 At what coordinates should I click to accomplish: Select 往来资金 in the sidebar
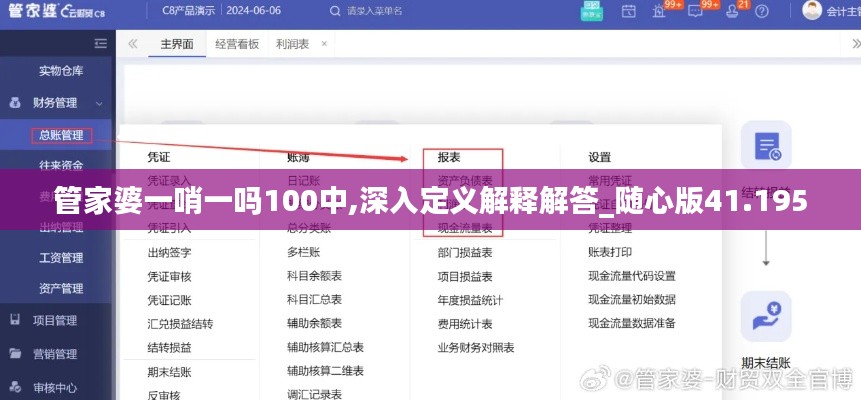(61, 165)
